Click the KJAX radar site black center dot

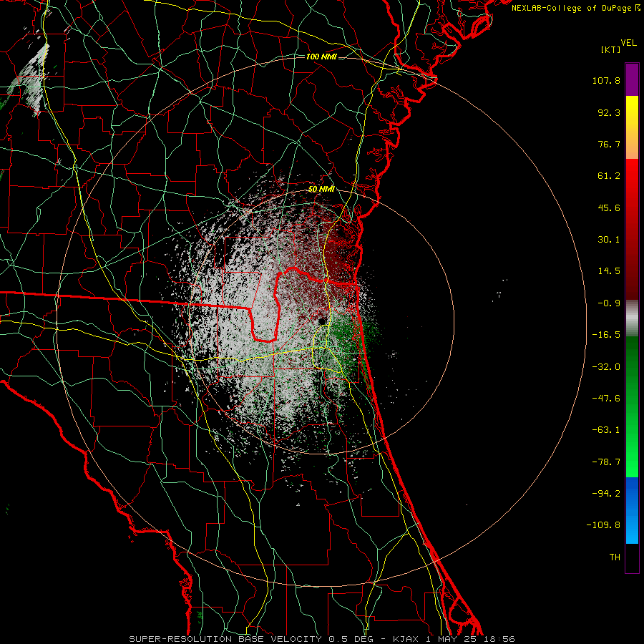(x=323, y=321)
